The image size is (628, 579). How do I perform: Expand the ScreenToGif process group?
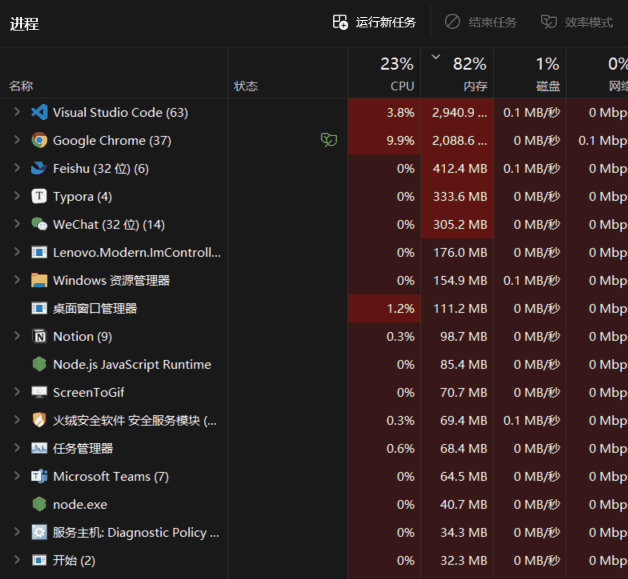tap(17, 391)
